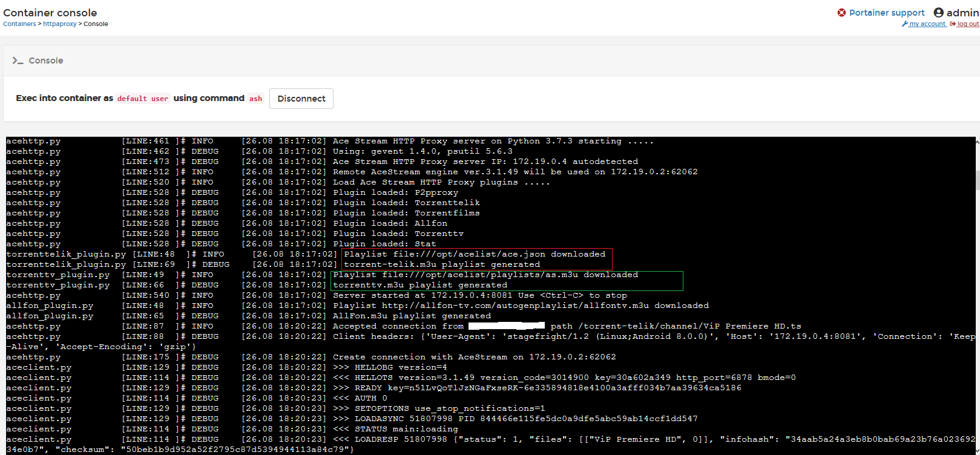Click the 'Remote AceStream engine ver.3.1.49' line
The height and width of the screenshot is (455, 980).
coord(515,172)
